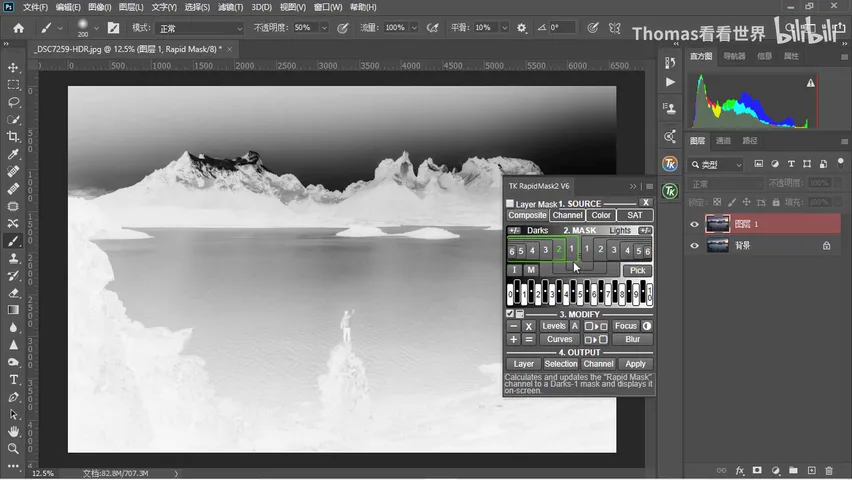Toggle the Layer Mask checkbox
This screenshot has width=852, height=480.
tap(510, 203)
